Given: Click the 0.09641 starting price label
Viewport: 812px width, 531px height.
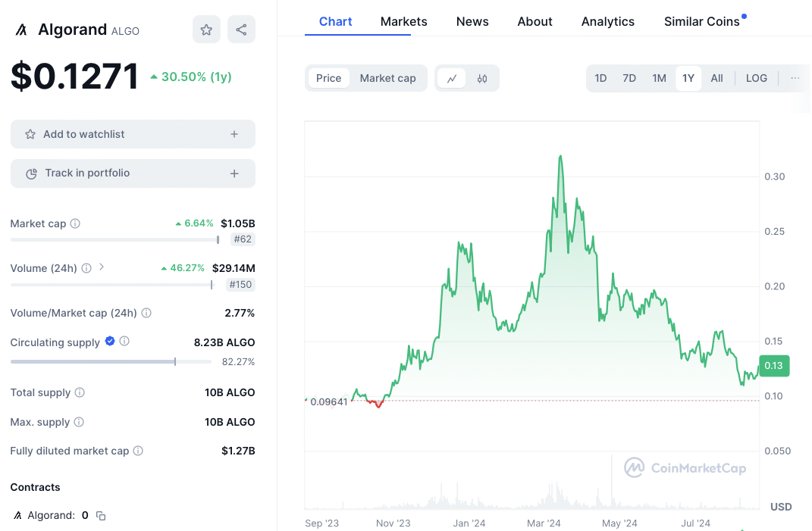Looking at the screenshot, I should pyautogui.click(x=329, y=401).
